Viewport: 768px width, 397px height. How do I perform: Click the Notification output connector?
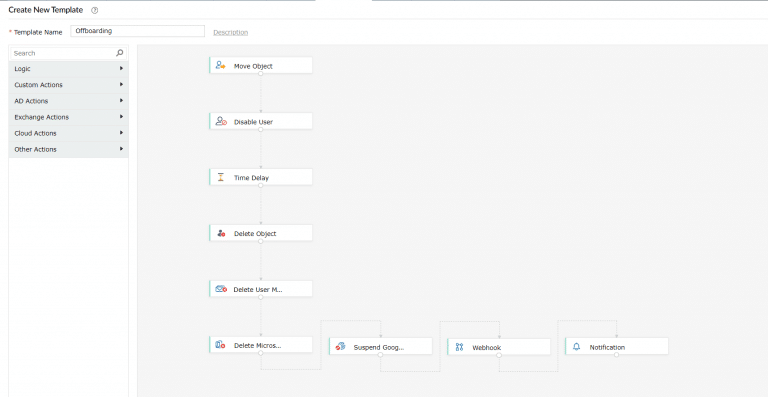coord(617,355)
